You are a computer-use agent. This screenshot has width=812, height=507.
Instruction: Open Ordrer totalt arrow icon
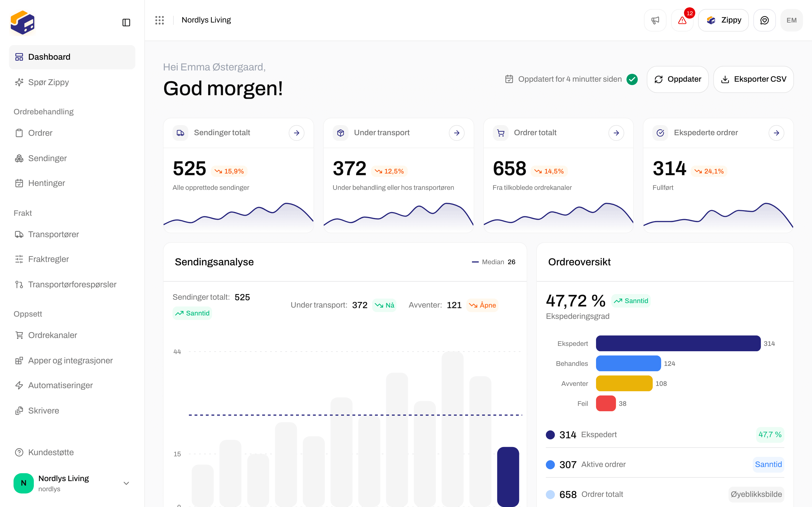(616, 133)
